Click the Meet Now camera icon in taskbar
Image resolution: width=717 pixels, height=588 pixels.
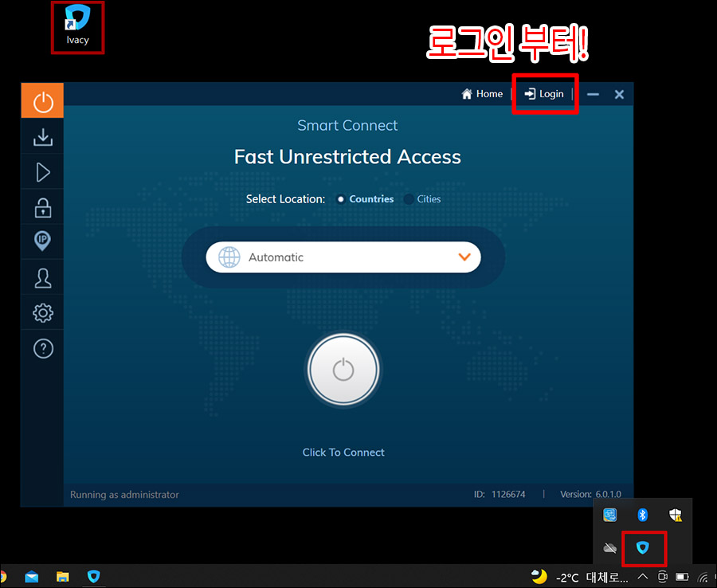662,577
